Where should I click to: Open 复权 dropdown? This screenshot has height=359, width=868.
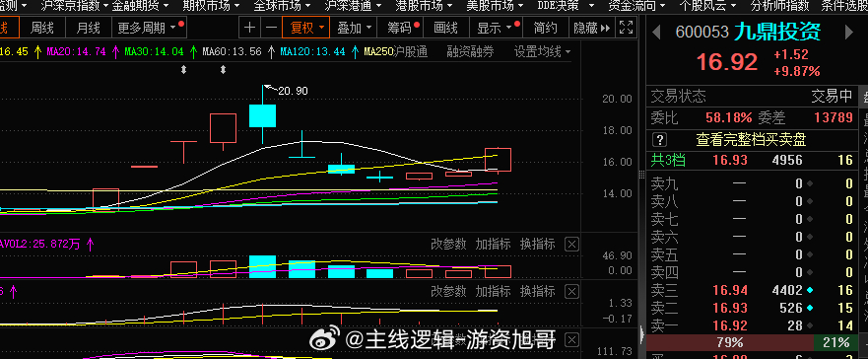tap(306, 28)
